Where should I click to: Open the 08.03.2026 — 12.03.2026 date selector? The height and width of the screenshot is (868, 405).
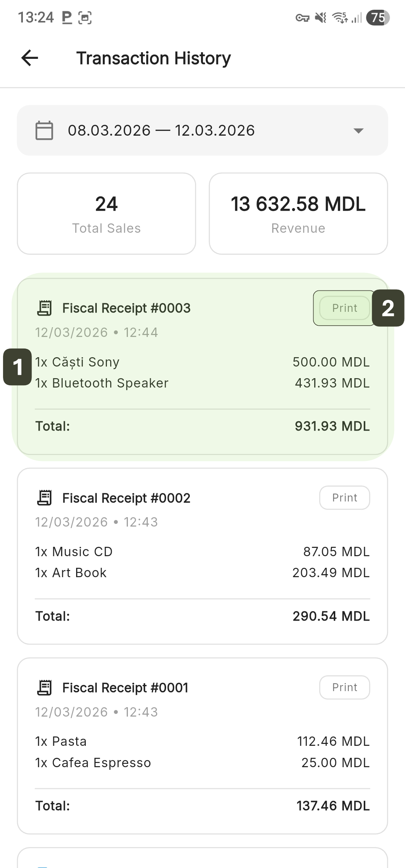[x=161, y=130]
